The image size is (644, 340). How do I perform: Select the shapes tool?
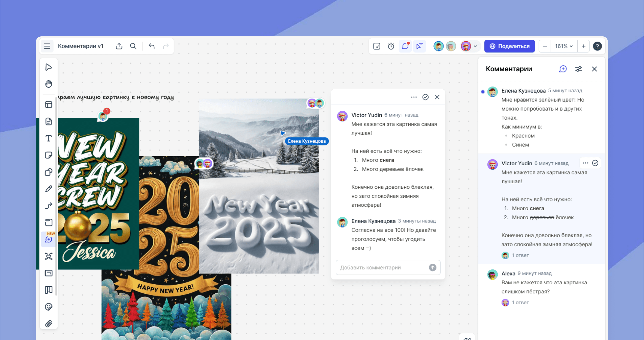(x=49, y=172)
